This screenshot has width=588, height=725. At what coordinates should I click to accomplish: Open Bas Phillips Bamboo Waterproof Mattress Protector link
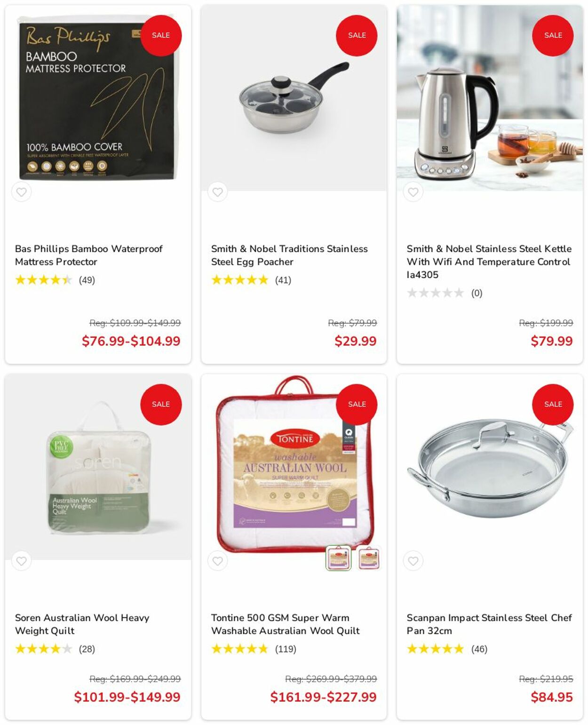(89, 255)
